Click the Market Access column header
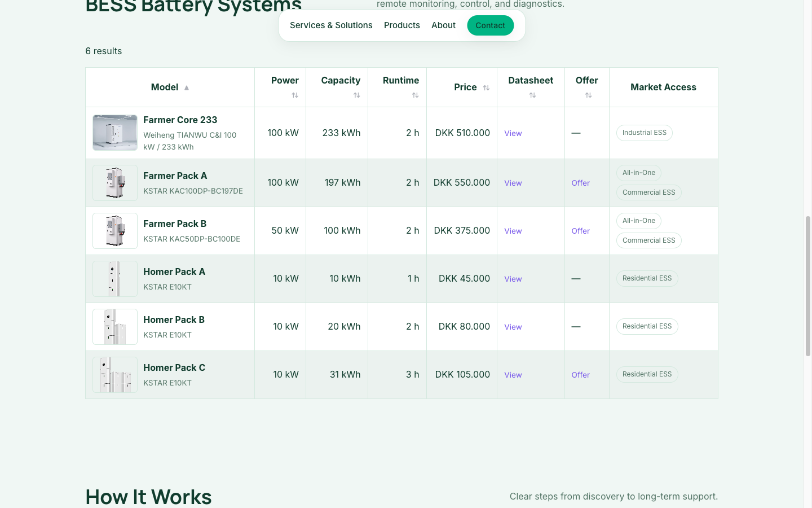The height and width of the screenshot is (508, 812). (x=664, y=87)
